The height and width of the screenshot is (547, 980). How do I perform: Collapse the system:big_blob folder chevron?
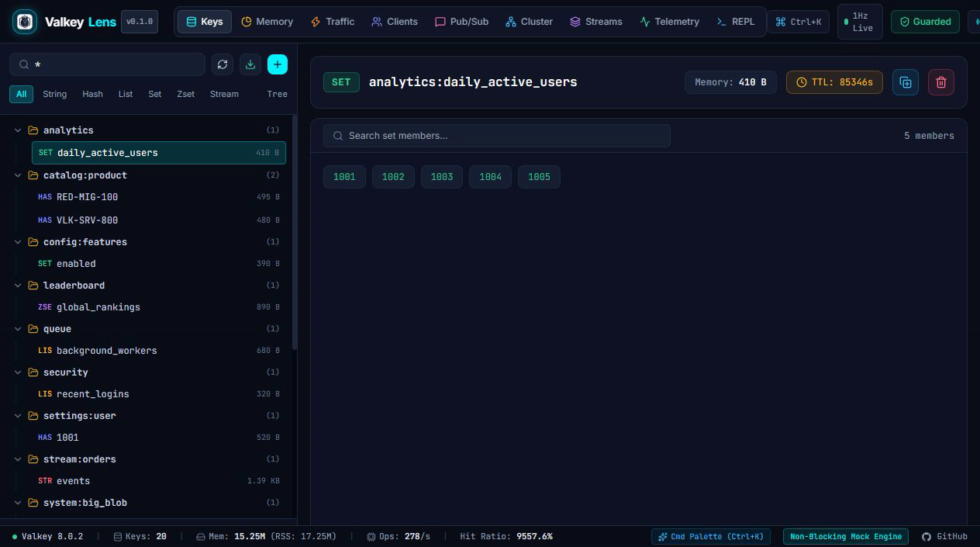click(x=18, y=503)
